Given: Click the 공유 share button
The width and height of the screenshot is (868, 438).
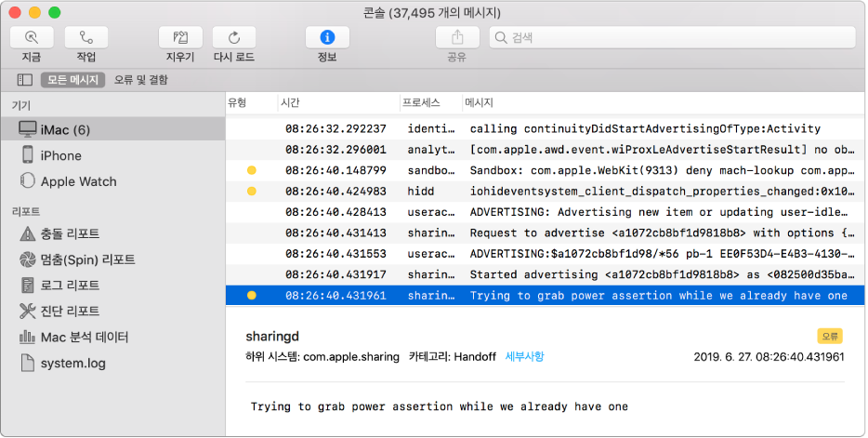Looking at the screenshot, I should click(457, 37).
